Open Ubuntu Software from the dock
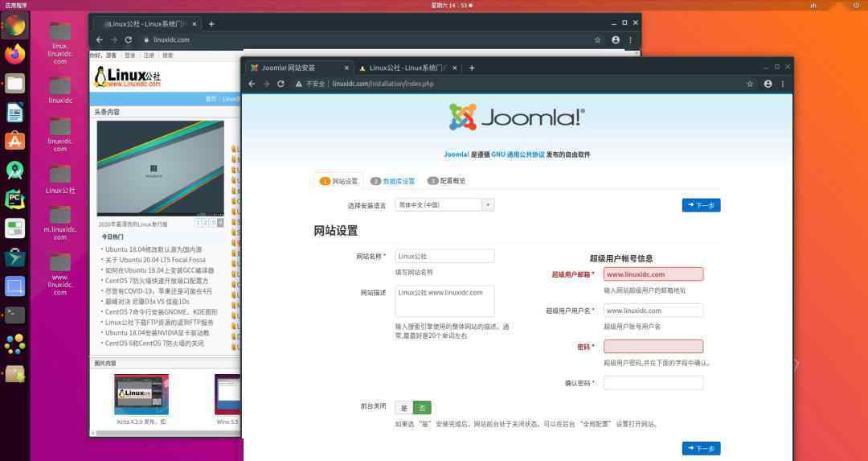This screenshot has height=461, width=868. coord(15,141)
